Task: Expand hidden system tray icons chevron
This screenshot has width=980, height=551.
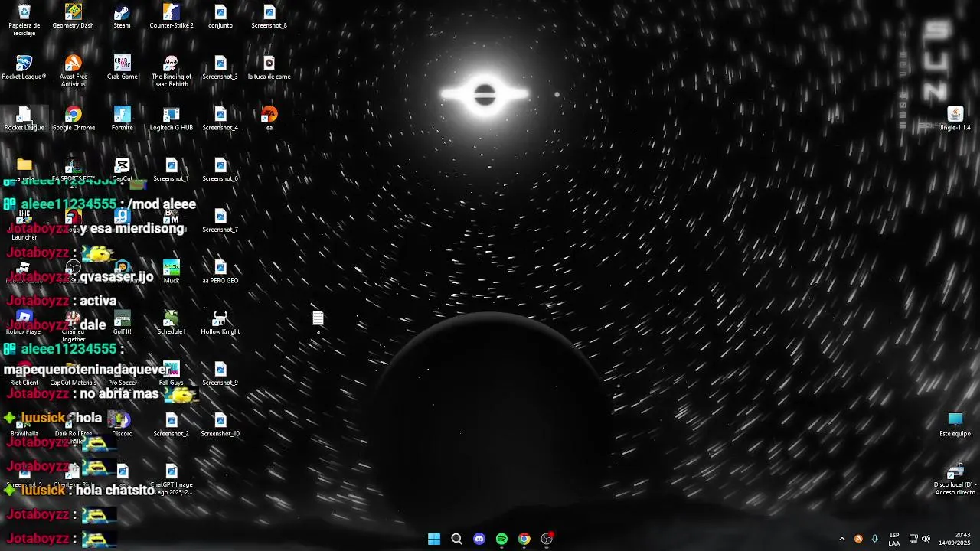Action: (x=842, y=539)
